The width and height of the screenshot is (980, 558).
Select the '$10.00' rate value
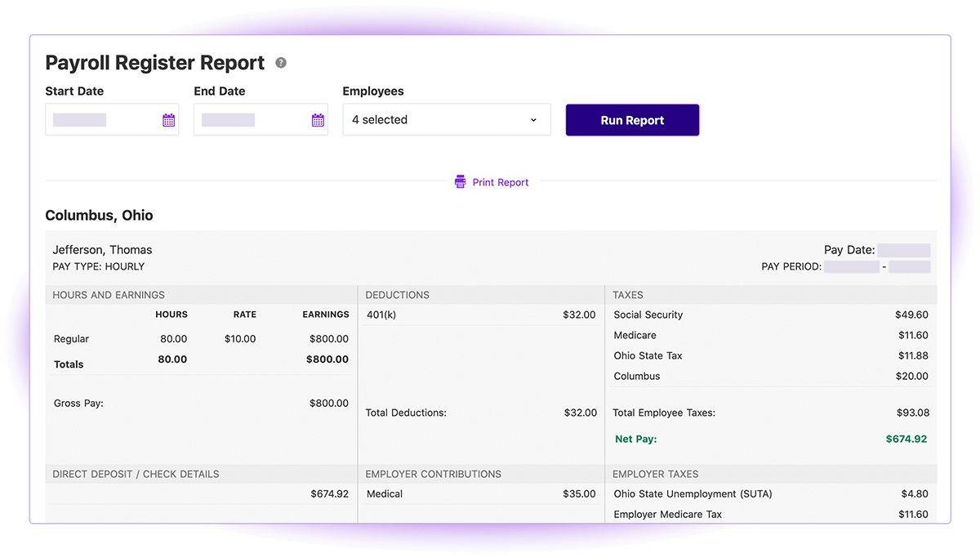coord(240,339)
